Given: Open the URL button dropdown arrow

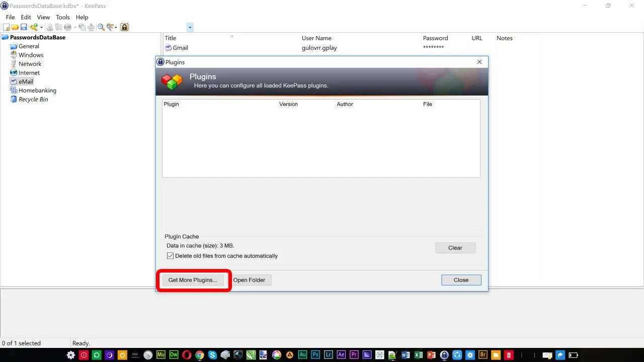Looking at the screenshot, I should pyautogui.click(x=75, y=27).
